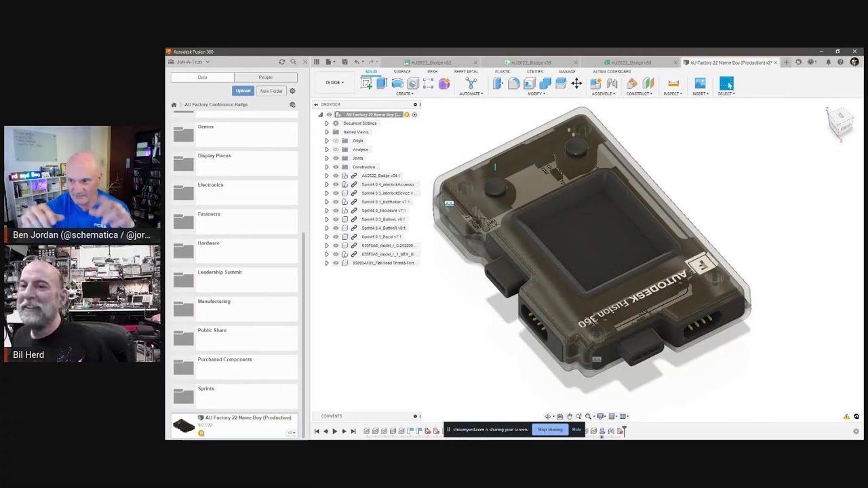Switch to the Sheet Metal ribbon tab
Image resolution: width=868 pixels, height=488 pixels.
(466, 71)
